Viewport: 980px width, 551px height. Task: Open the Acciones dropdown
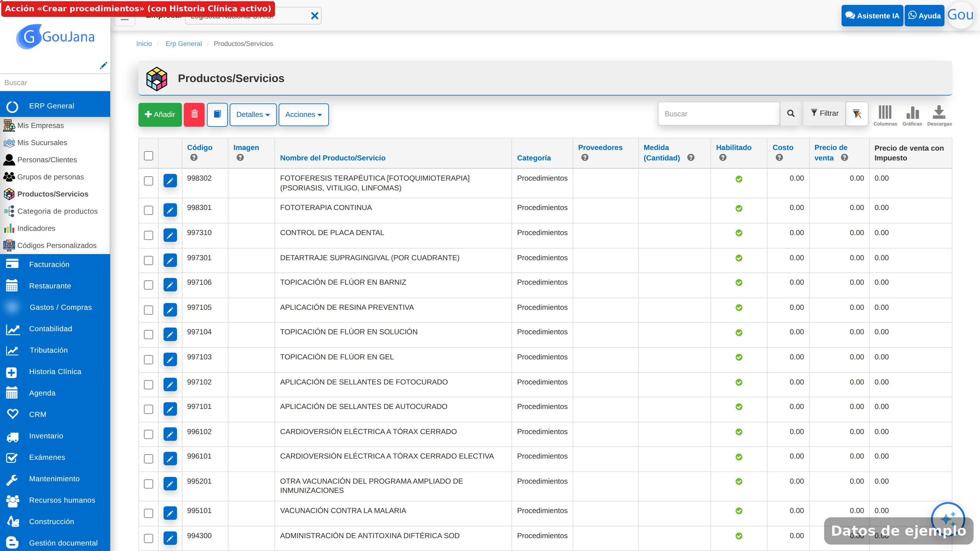[303, 114]
